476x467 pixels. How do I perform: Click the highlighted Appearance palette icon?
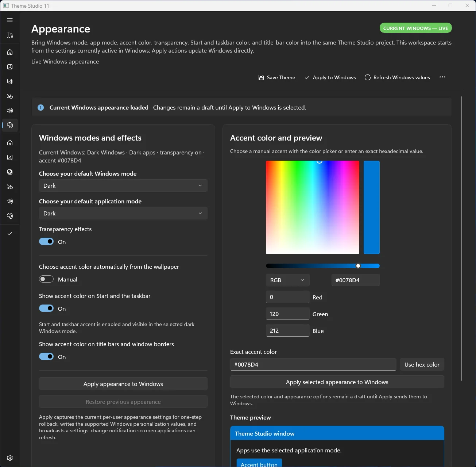point(10,125)
